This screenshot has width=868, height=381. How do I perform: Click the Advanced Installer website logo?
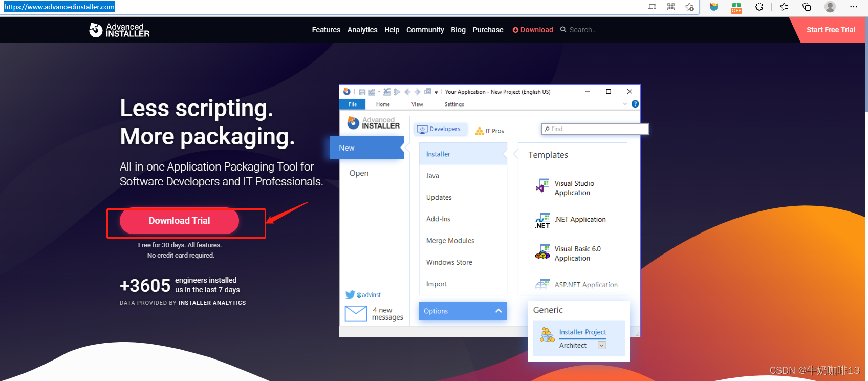point(119,30)
